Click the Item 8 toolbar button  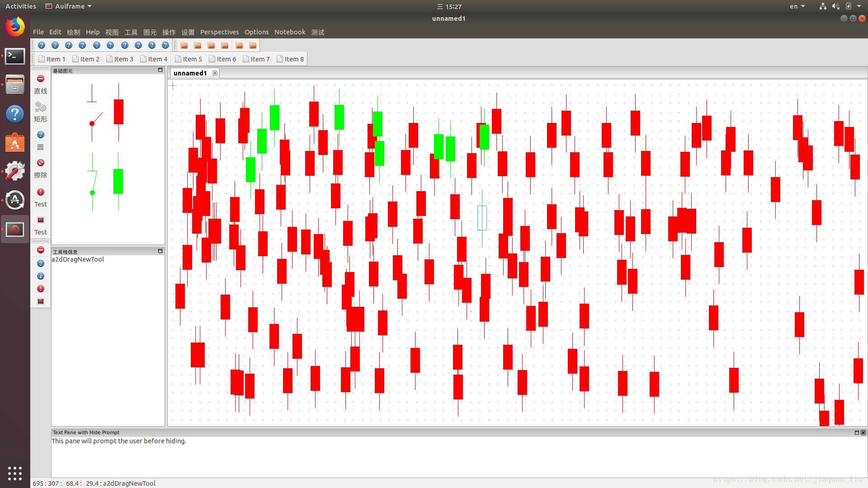coord(290,59)
